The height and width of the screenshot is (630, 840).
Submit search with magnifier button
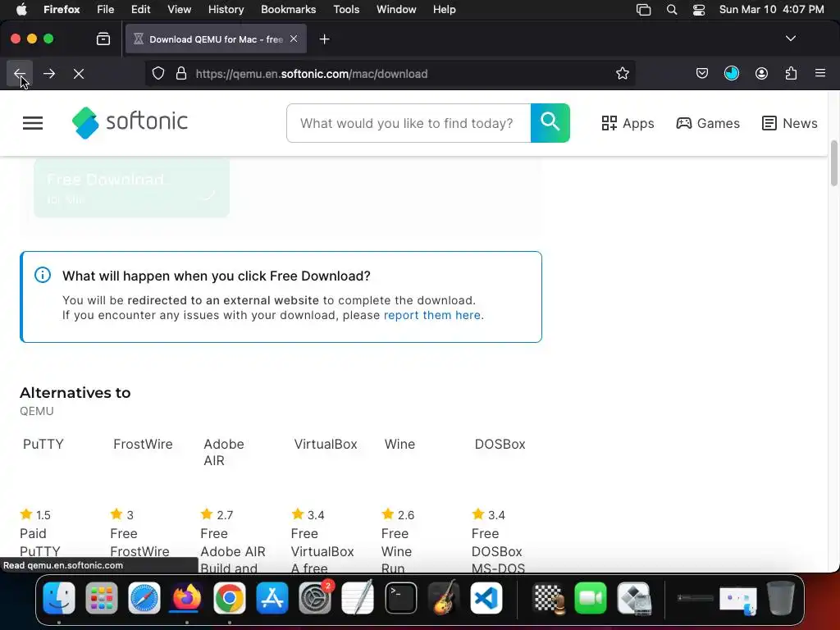point(550,123)
